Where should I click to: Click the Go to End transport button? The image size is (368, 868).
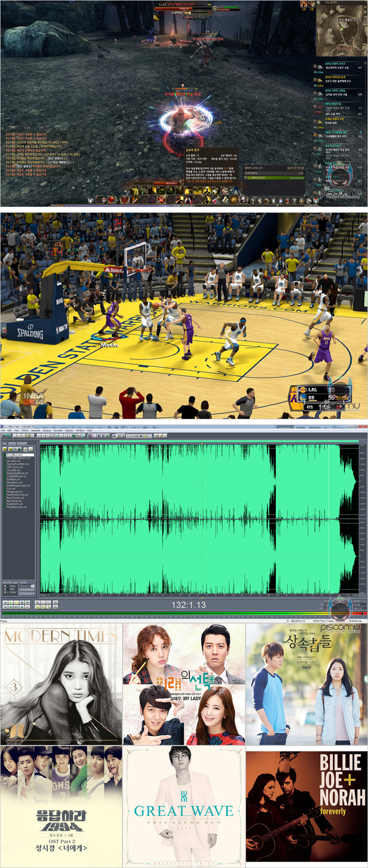tap(22, 607)
